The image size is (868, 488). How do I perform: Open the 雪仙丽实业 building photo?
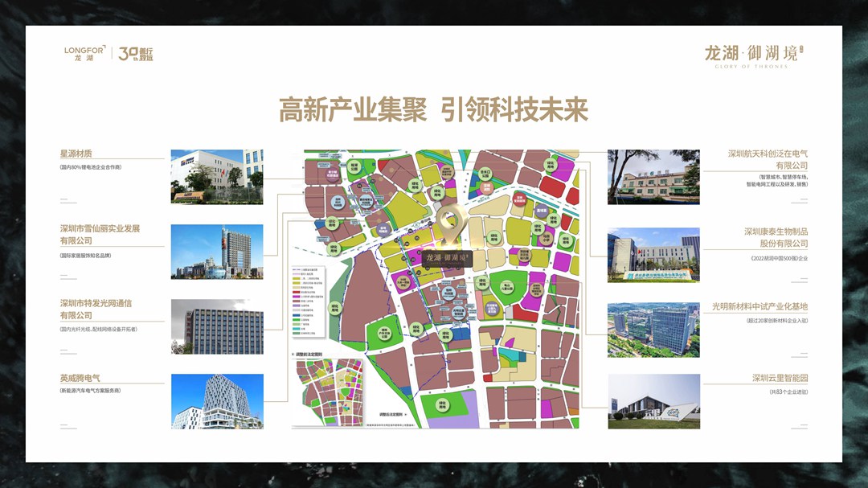217,252
